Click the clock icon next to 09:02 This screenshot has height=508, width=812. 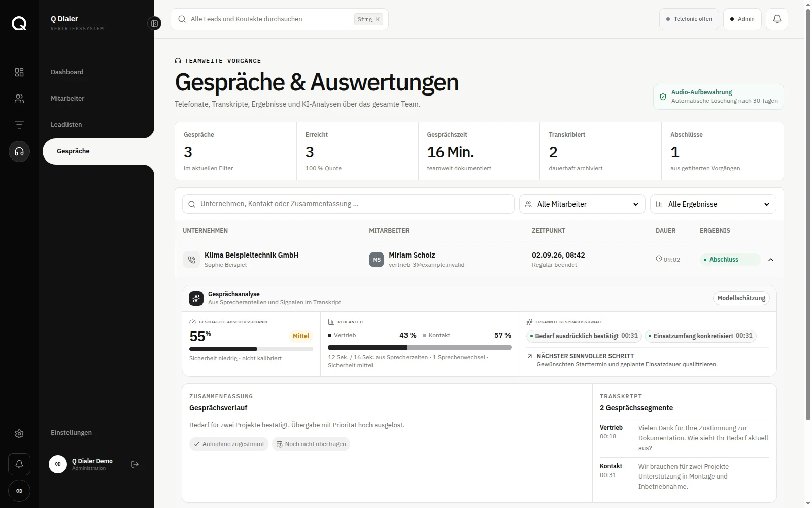click(659, 259)
